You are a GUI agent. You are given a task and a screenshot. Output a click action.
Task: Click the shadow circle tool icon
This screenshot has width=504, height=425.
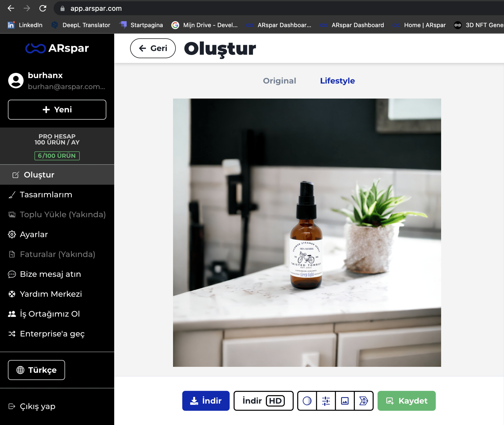pos(307,401)
